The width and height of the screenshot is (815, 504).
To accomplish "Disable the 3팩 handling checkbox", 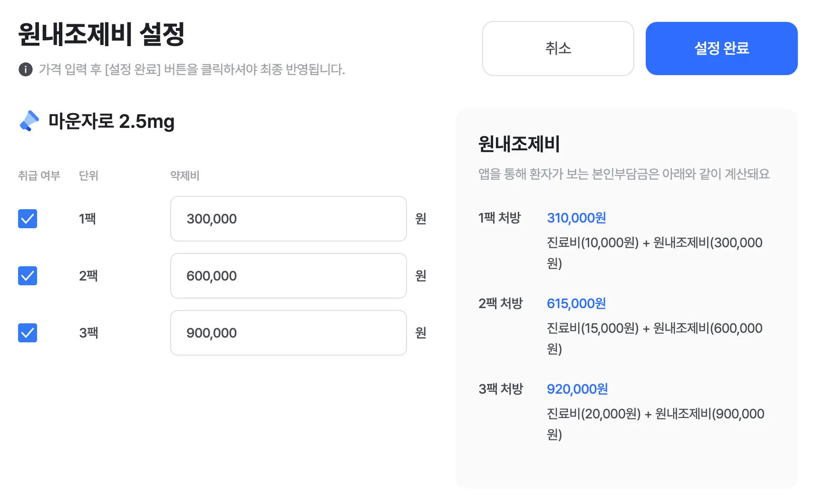I will click(x=28, y=333).
